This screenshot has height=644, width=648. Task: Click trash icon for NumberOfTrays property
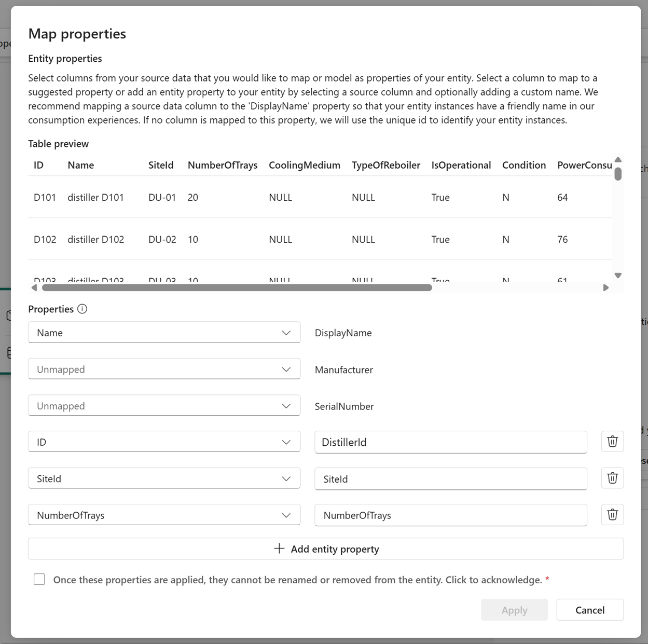[x=612, y=515]
